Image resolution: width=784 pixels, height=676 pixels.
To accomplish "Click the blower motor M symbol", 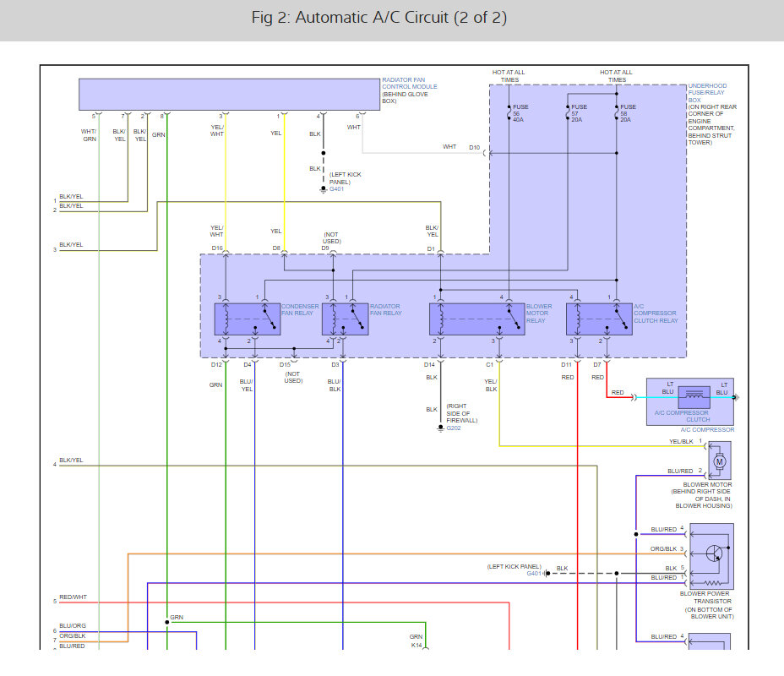I will [x=720, y=461].
